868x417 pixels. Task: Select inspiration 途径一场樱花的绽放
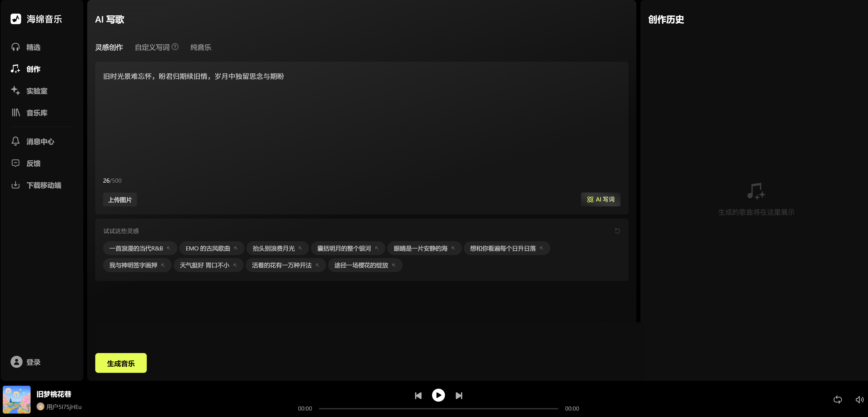click(x=365, y=265)
